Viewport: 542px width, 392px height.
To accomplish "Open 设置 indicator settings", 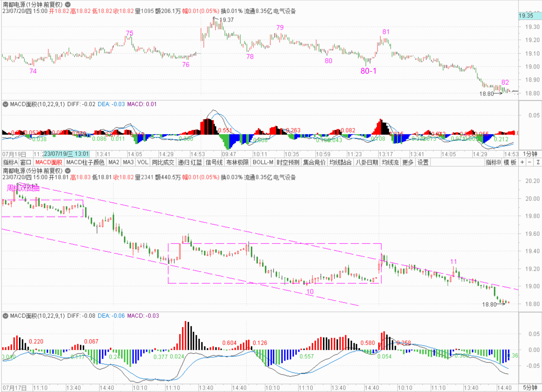I will [423, 162].
